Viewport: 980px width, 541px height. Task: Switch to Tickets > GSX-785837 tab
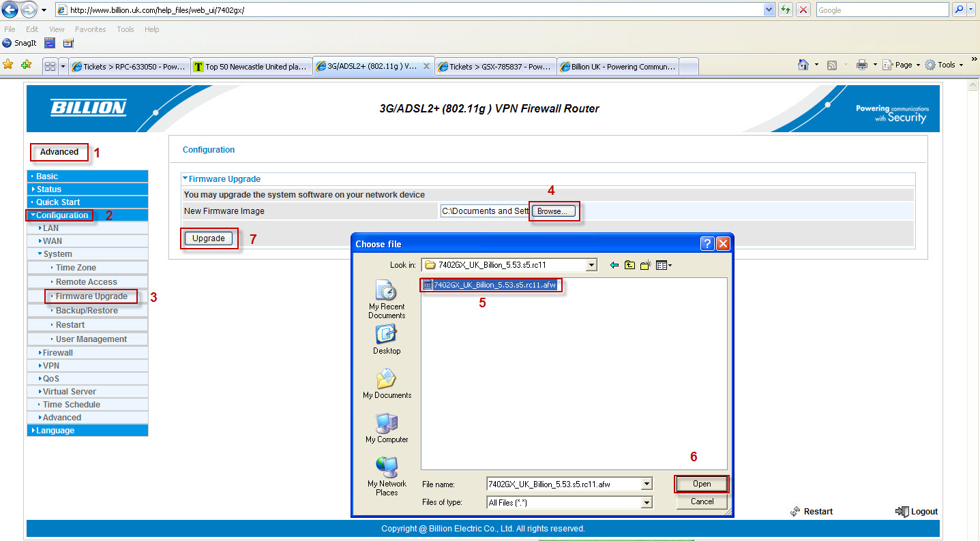496,67
